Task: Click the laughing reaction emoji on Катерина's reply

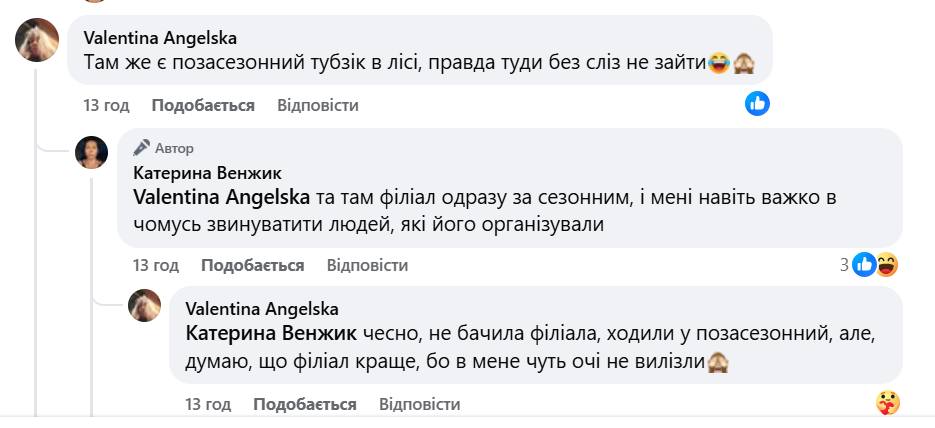Action: [886, 265]
